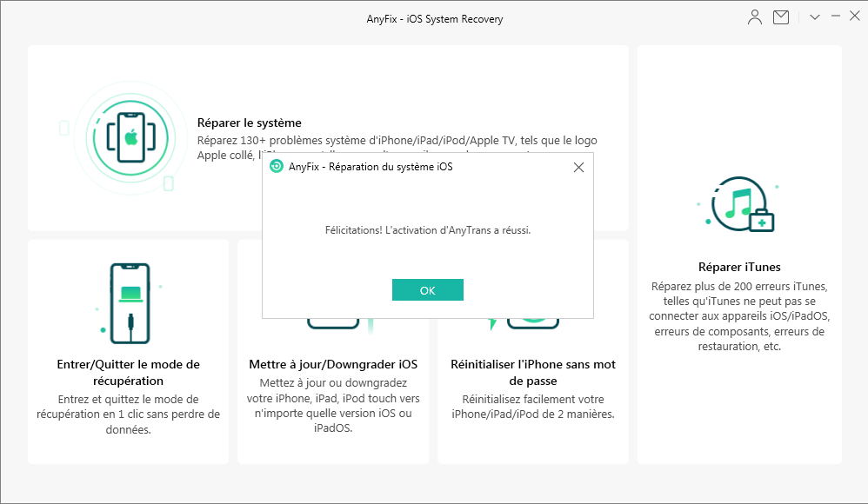The image size is (868, 504).
Task: Expand the title bar dropdown arrow
Action: [x=815, y=17]
